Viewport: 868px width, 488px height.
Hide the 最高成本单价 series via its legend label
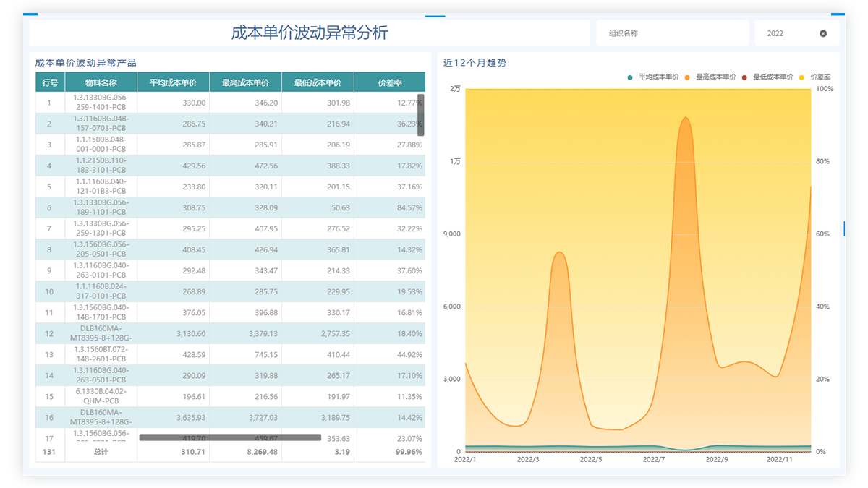[715, 77]
